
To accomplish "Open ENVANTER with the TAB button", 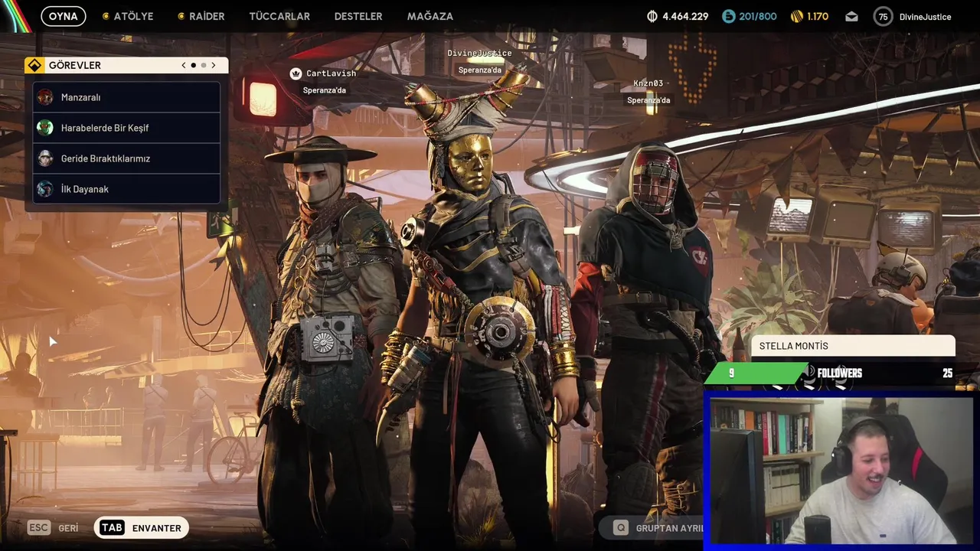I will [142, 528].
